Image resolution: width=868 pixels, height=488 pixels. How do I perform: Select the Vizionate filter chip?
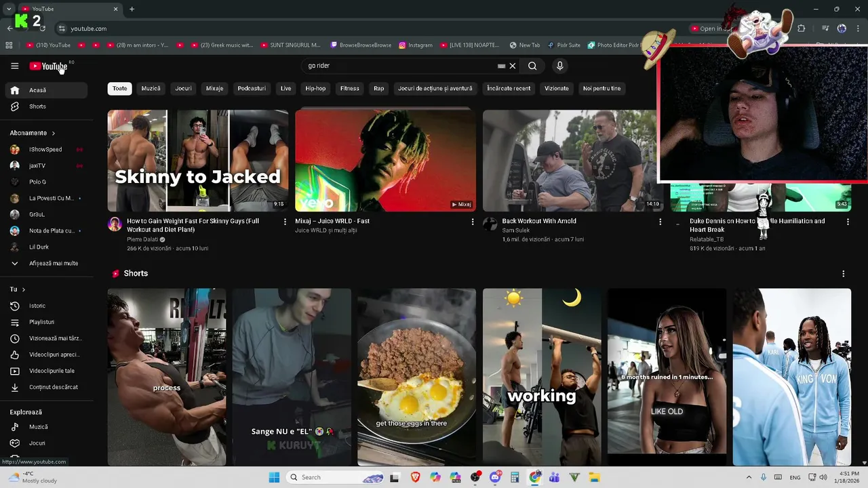pyautogui.click(x=557, y=88)
